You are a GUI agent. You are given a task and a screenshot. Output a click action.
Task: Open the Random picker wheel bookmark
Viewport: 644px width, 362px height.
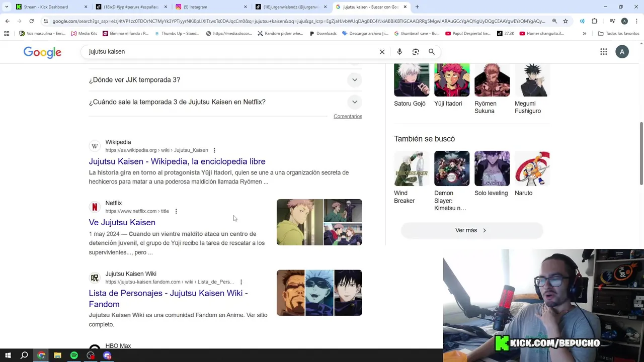[x=280, y=34]
